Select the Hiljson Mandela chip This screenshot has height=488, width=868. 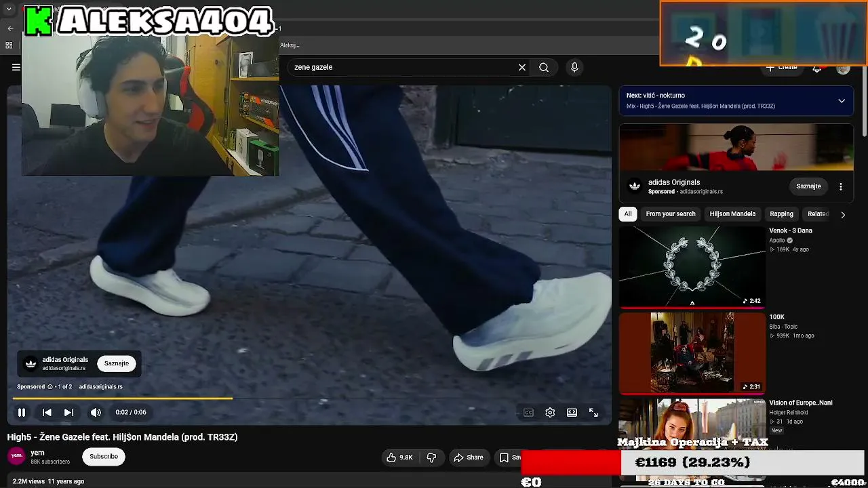tap(732, 214)
